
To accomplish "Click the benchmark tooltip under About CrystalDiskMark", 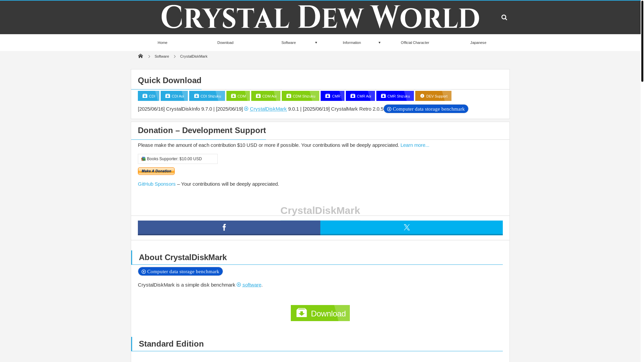I will 180,271.
